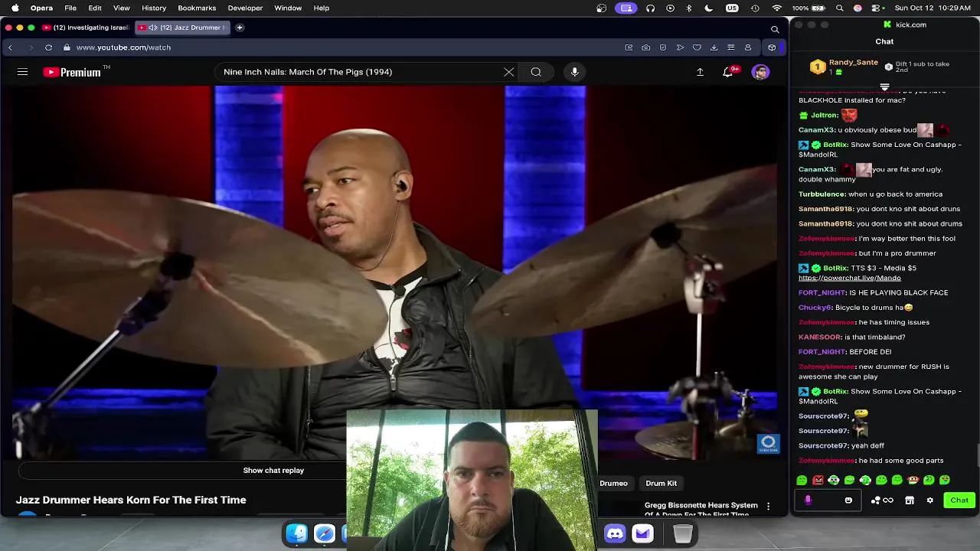Run the YouTube search magnifier button
The height and width of the screenshot is (551, 980).
536,72
